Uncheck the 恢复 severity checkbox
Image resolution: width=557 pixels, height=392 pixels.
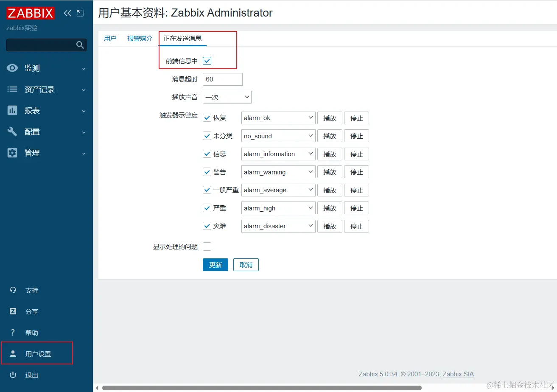click(x=207, y=118)
